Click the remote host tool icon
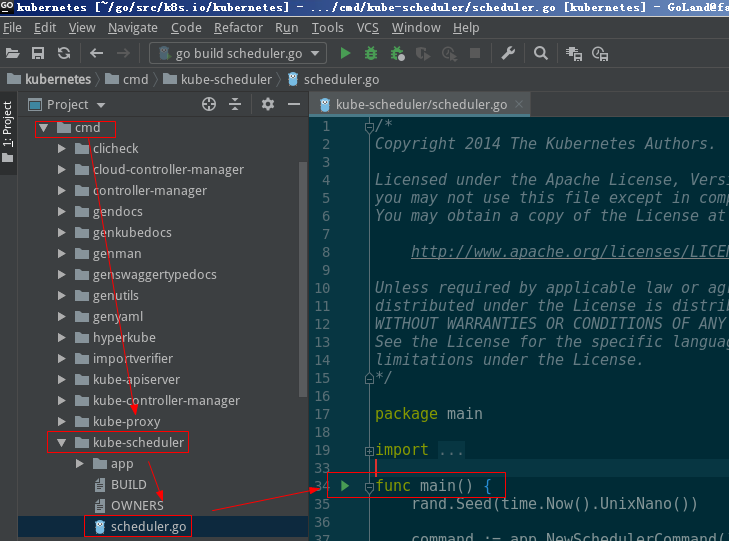 pos(574,54)
